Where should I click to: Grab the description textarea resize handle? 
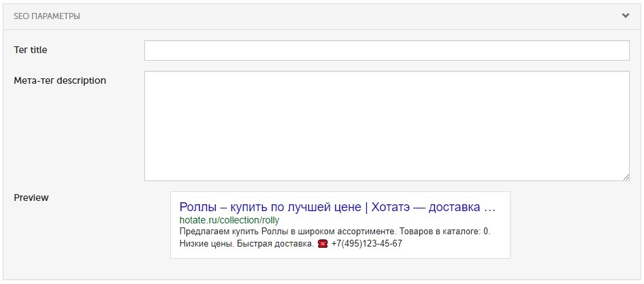(626, 176)
